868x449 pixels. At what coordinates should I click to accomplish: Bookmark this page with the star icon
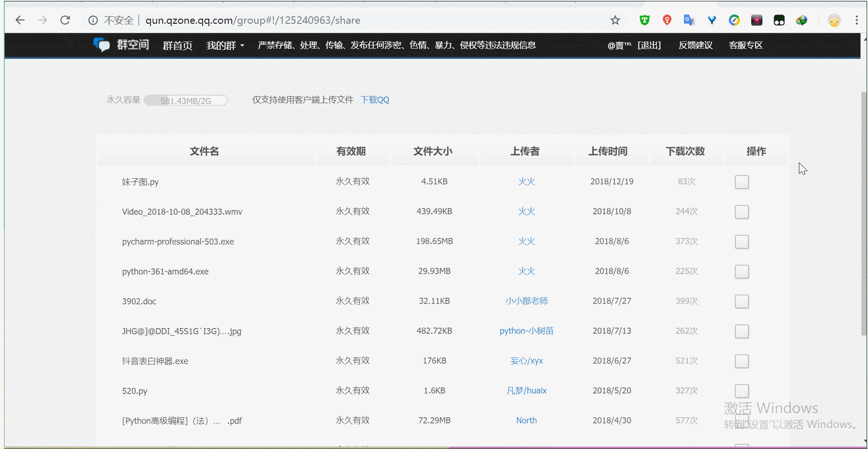615,20
